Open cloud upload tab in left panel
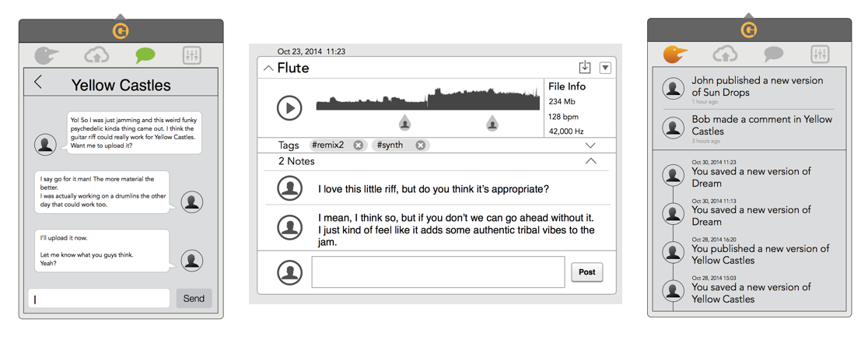 click(x=96, y=54)
